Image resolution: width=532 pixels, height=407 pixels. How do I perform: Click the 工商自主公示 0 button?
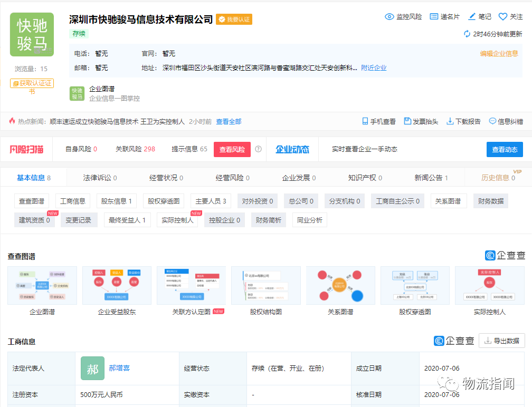pyautogui.click(x=397, y=201)
